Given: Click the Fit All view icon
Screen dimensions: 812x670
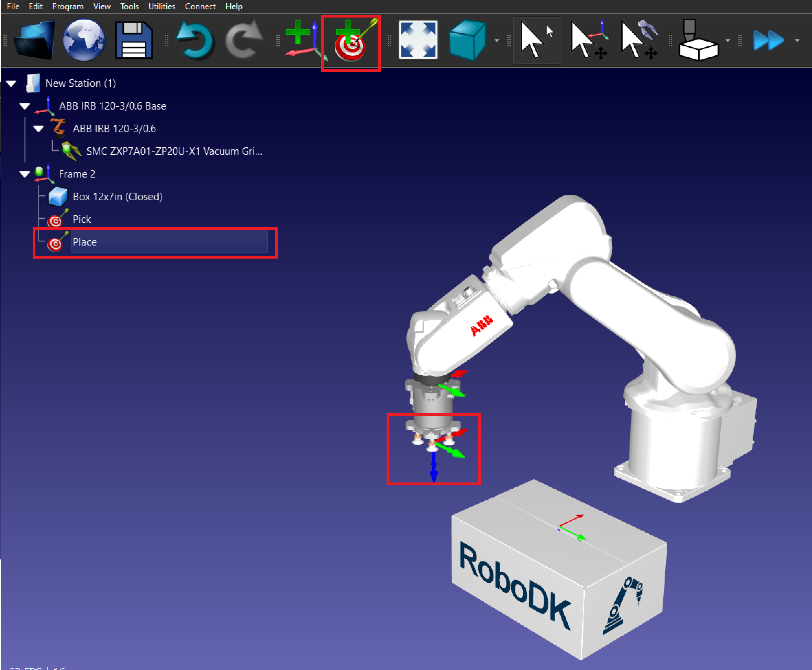Looking at the screenshot, I should click(418, 40).
